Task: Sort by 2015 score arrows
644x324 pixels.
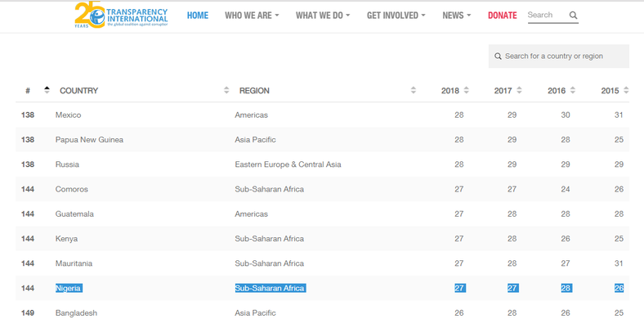Action: point(626,90)
